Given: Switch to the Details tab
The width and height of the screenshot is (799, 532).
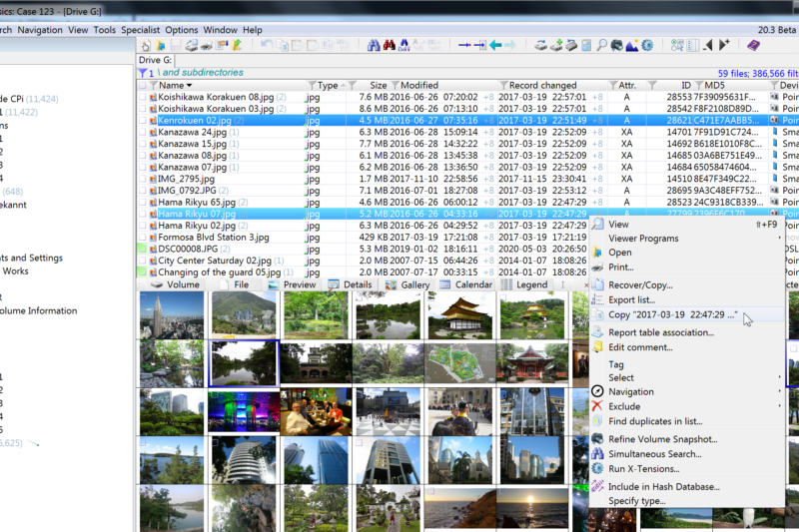Looking at the screenshot, I should [351, 284].
